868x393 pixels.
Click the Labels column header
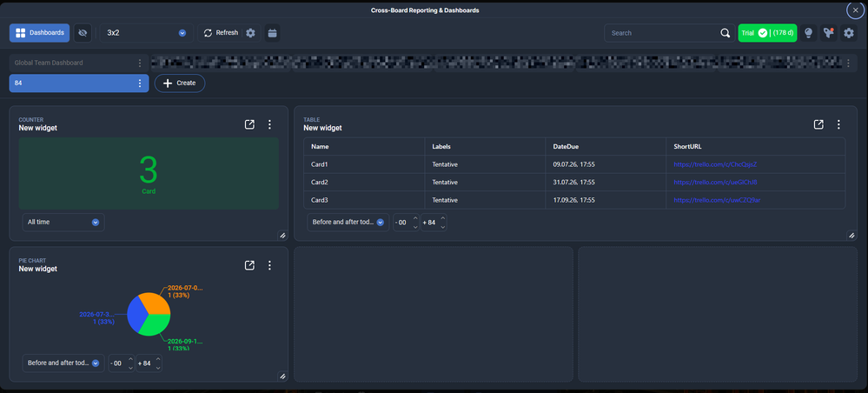[485, 146]
